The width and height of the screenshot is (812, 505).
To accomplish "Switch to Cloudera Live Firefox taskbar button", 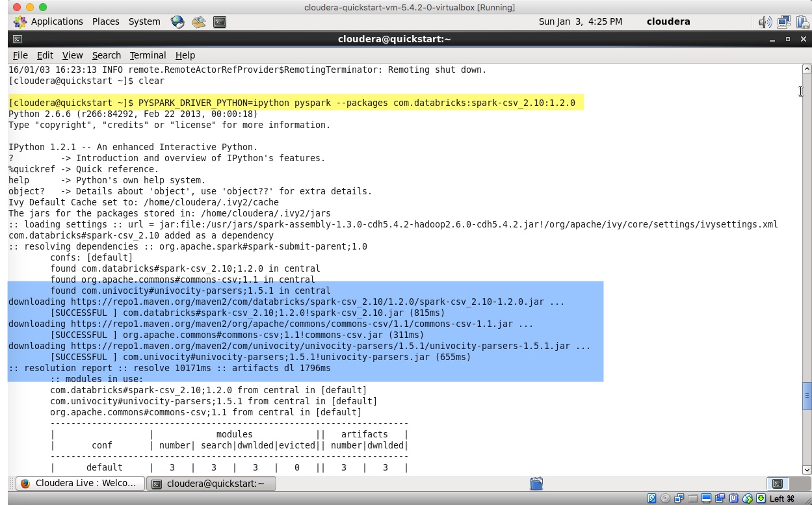I will 79,484.
